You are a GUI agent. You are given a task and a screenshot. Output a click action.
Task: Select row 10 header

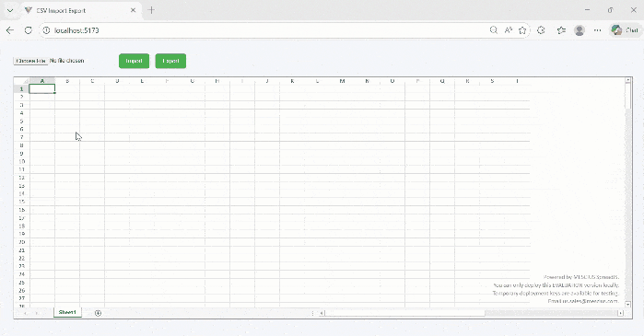pyautogui.click(x=22, y=161)
